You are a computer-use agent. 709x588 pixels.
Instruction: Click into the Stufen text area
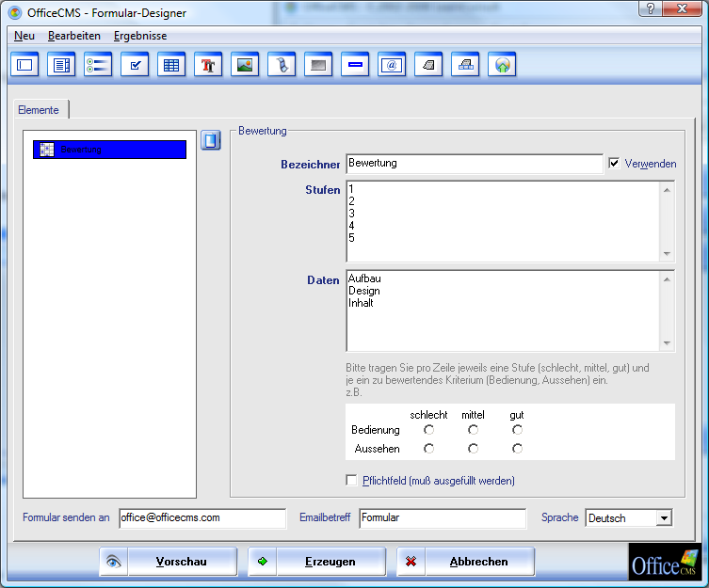[x=503, y=221]
